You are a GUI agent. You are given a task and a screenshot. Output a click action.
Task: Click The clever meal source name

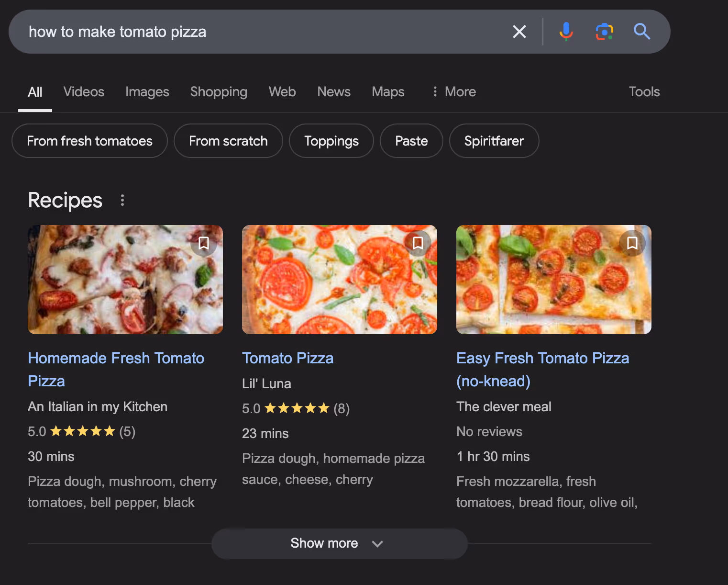tap(504, 407)
